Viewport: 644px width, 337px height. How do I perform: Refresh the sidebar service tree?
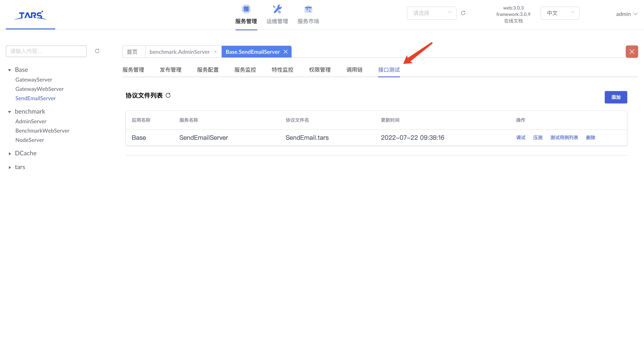(97, 51)
